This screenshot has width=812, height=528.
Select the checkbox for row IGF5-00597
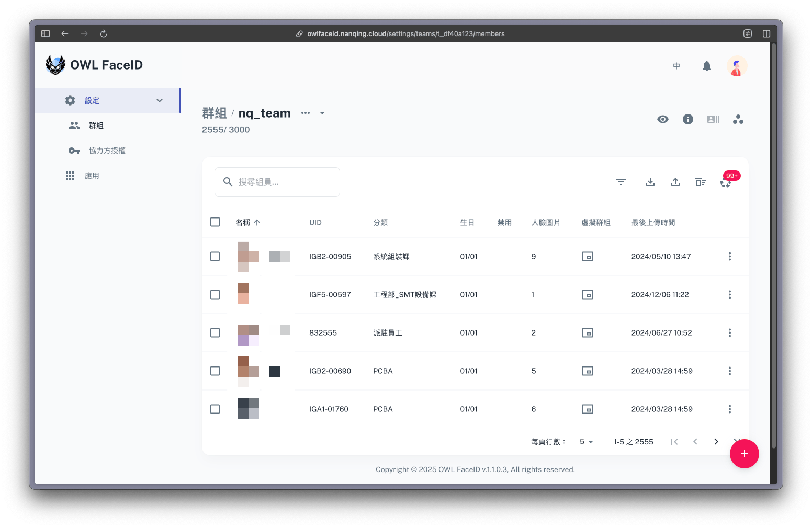click(x=215, y=295)
